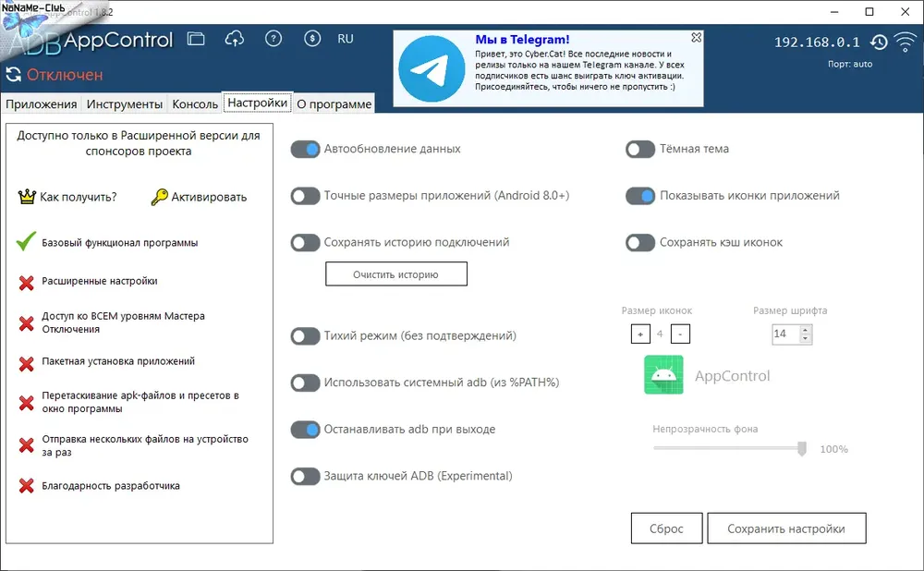Image resolution: width=924 pixels, height=571 pixels.
Task: Click the red cross beside Расширенные настройки
Action: [26, 283]
